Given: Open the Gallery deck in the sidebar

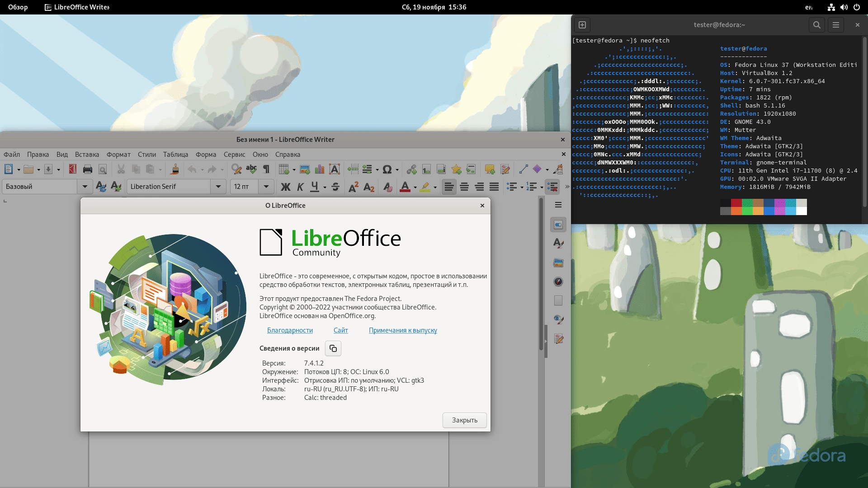Looking at the screenshot, I should click(558, 263).
